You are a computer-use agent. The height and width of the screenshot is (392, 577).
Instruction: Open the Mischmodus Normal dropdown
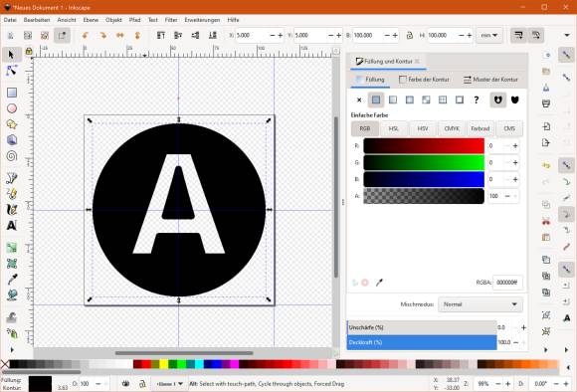tap(481, 304)
